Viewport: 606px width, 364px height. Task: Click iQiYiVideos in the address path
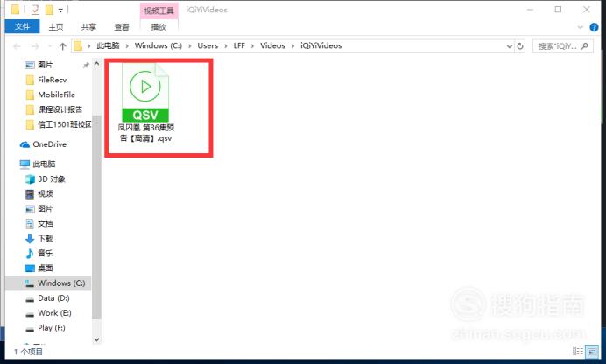321,45
